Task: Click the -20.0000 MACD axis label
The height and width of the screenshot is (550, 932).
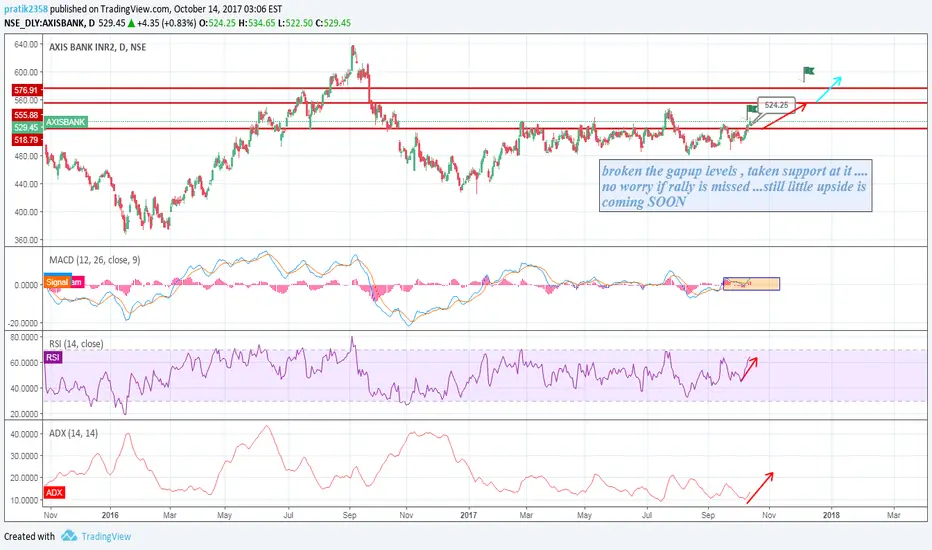Action: coord(23,323)
